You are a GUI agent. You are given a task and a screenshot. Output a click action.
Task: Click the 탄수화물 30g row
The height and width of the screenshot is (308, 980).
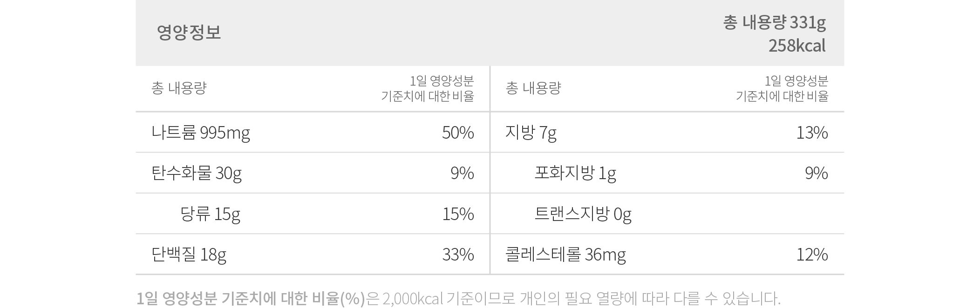(313, 173)
